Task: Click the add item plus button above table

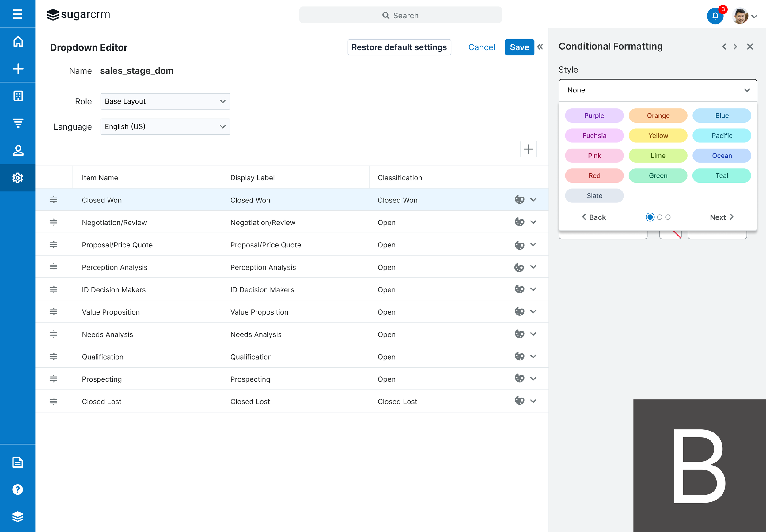Action: point(528,149)
